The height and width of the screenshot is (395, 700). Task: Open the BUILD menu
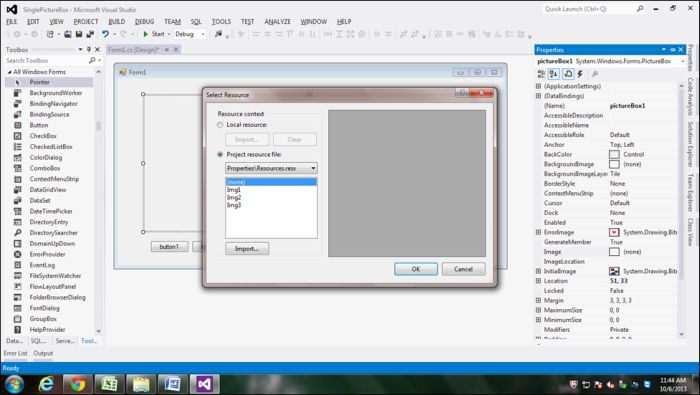(117, 21)
